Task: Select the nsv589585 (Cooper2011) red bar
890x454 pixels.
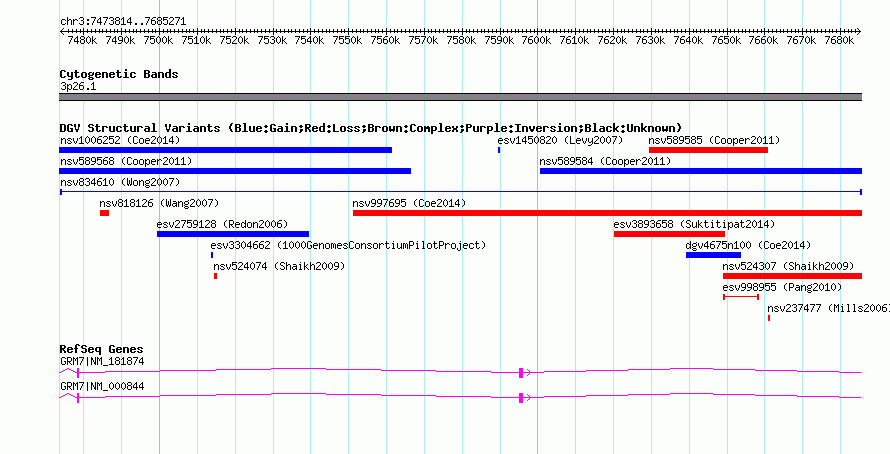Action: point(708,150)
